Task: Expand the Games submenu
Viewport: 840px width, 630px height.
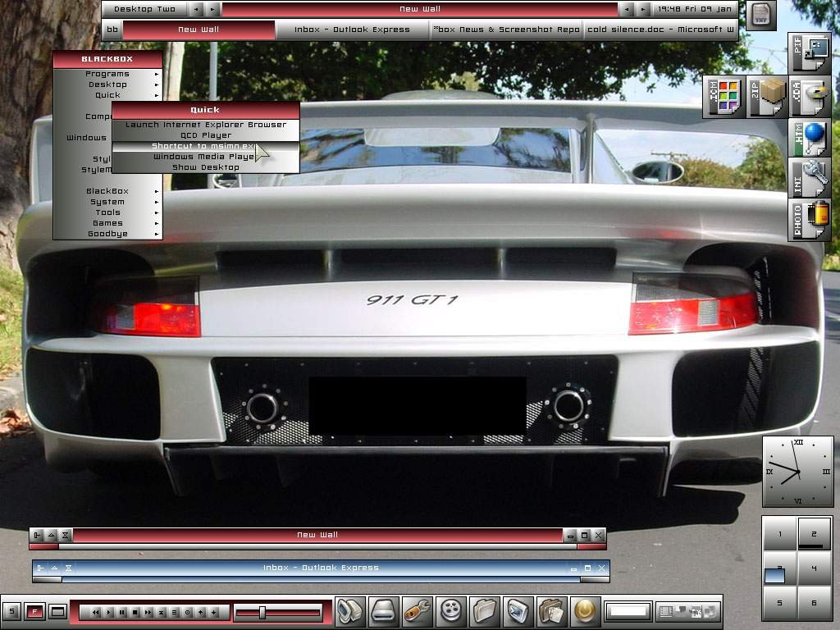Action: tap(107, 223)
